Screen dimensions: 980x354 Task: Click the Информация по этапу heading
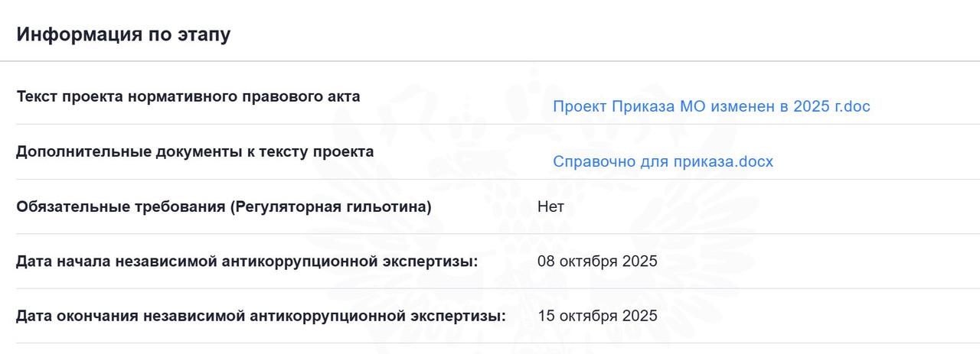pyautogui.click(x=123, y=34)
